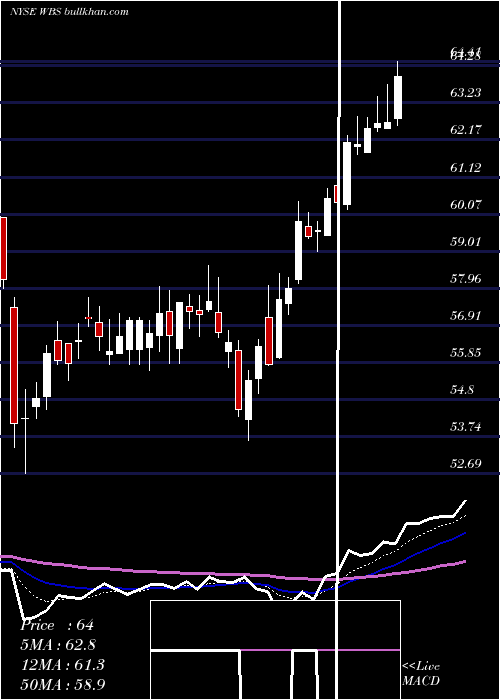Screen dimensions: 500x700
Task: Click the Price : 64 readout
Action: pyautogui.click(x=57, y=625)
